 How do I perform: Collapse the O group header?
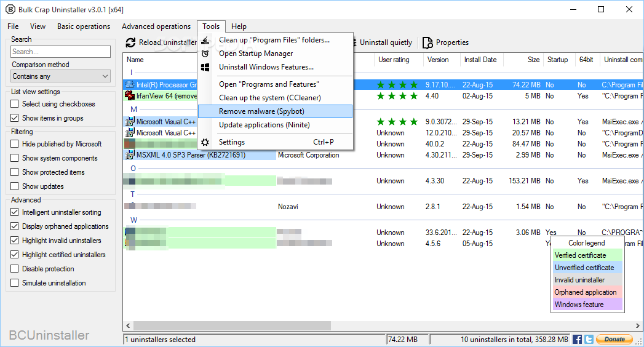pos(133,169)
